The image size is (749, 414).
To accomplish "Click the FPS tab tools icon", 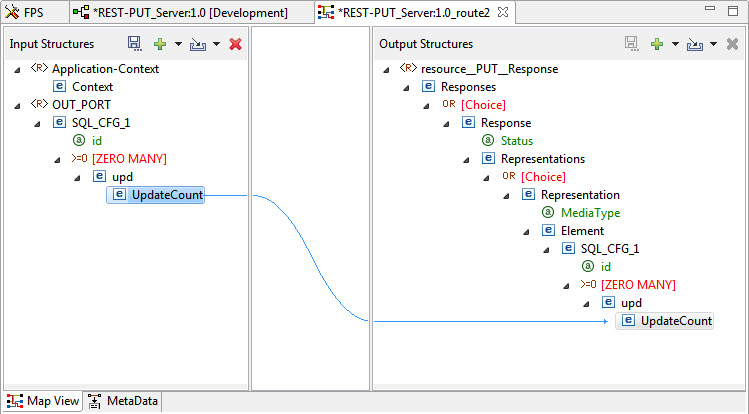I will pos(12,12).
